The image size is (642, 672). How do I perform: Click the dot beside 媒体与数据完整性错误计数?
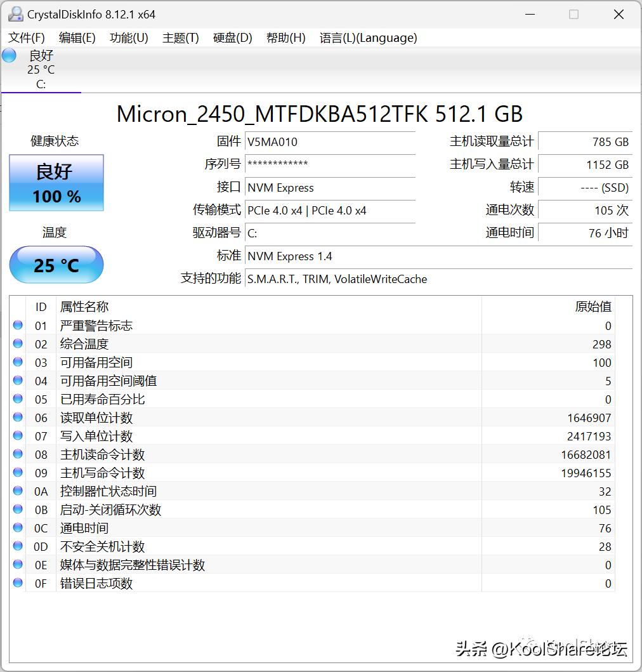coord(17,564)
